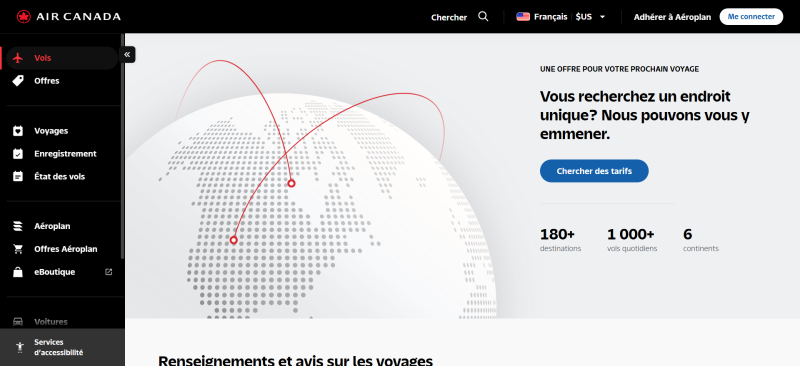Click the accessibility person icon

20,347
